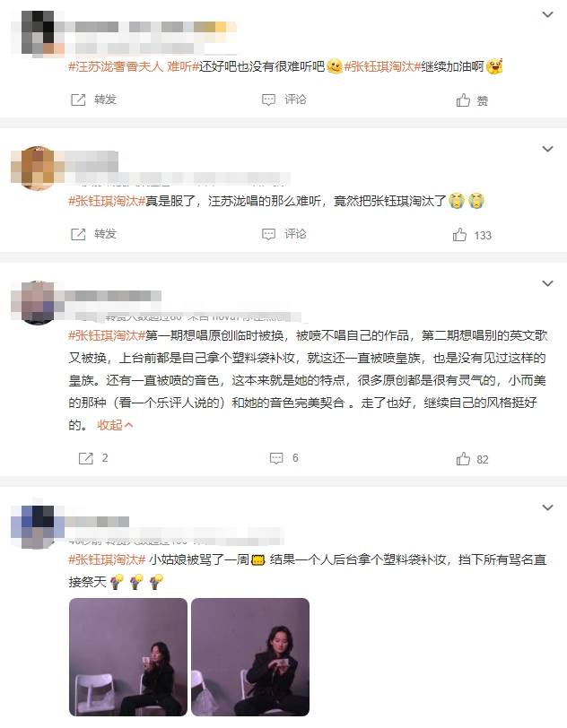Like the post with 82 likes
Viewport: 567px width, 728px height.
tap(472, 459)
